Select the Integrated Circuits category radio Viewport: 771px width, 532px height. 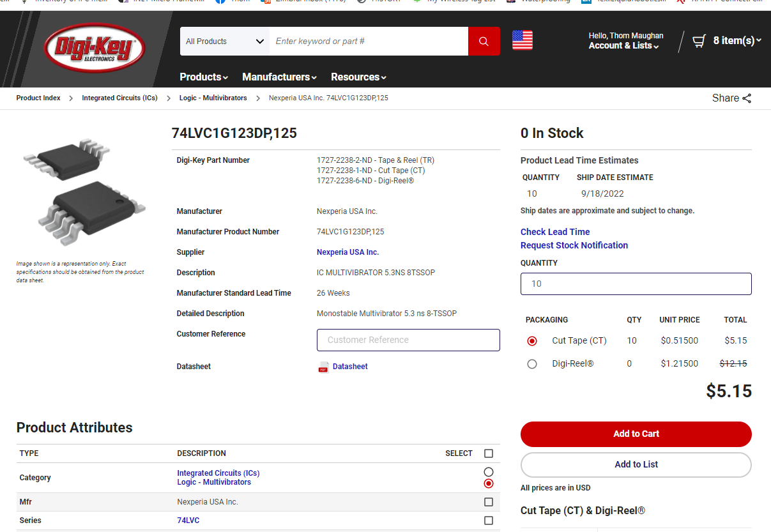[489, 472]
